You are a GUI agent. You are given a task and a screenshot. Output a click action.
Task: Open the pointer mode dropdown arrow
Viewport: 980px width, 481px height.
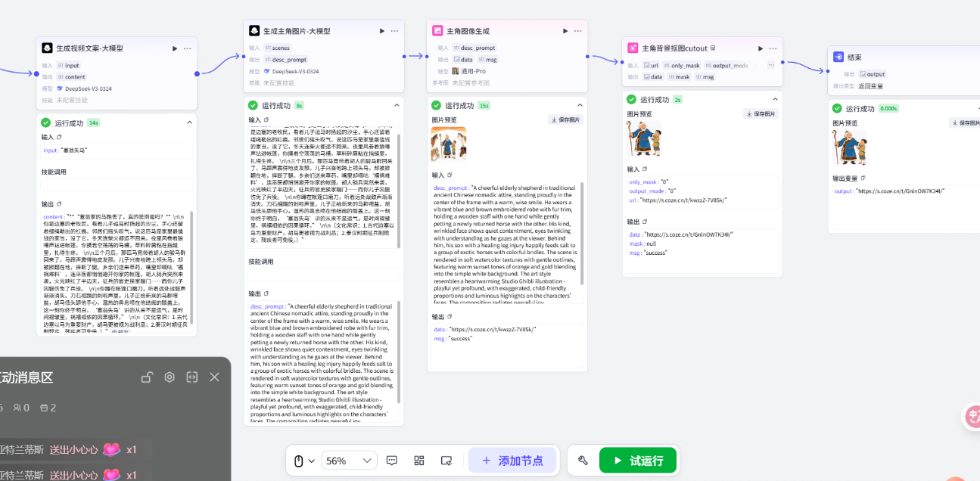[312, 460]
